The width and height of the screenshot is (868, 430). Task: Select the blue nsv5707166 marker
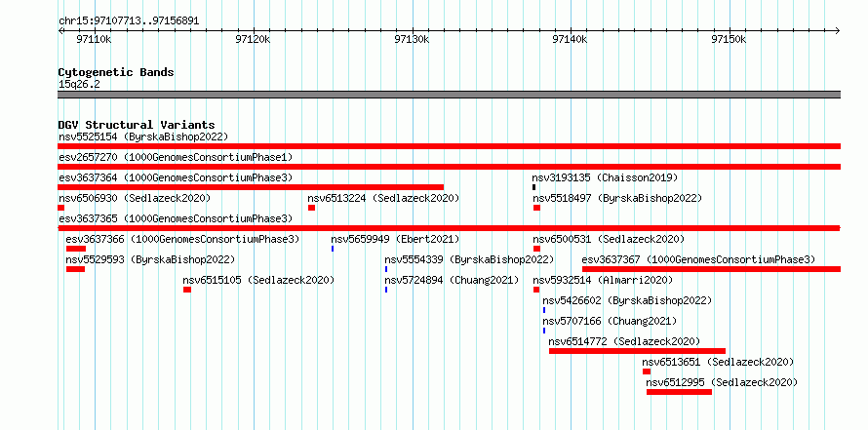(x=544, y=331)
